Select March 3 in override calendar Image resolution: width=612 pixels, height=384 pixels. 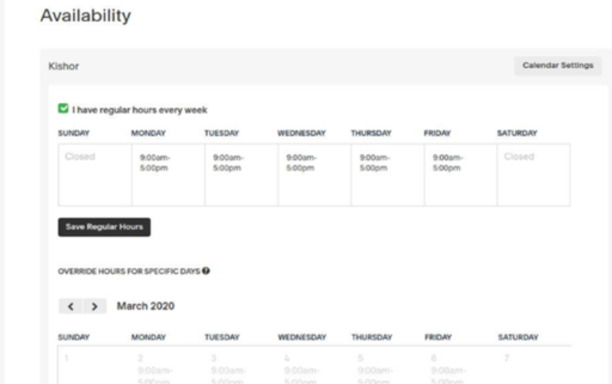coord(242,365)
